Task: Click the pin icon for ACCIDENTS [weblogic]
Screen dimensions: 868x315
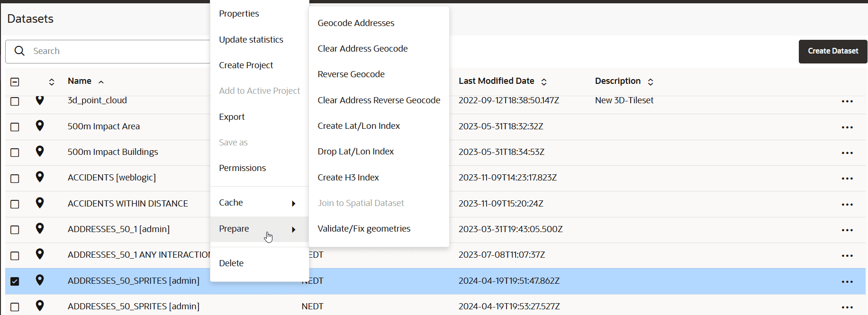Action: 40,177
